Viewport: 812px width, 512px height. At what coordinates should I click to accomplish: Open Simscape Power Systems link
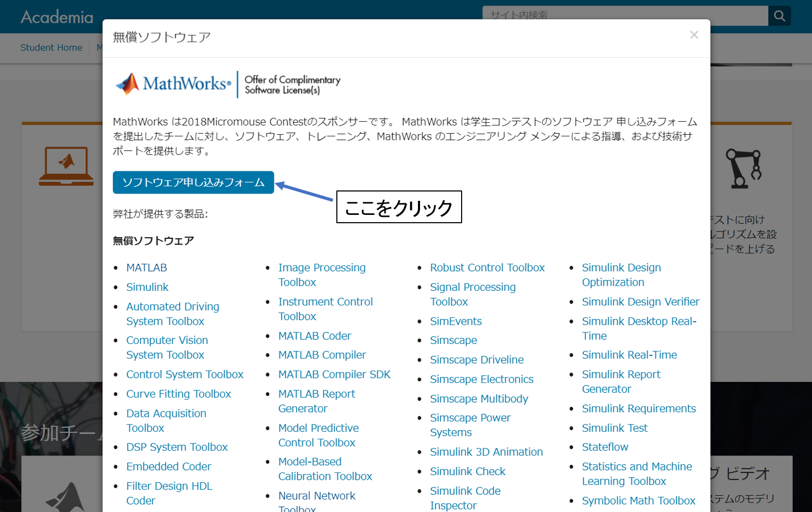pyautogui.click(x=470, y=425)
